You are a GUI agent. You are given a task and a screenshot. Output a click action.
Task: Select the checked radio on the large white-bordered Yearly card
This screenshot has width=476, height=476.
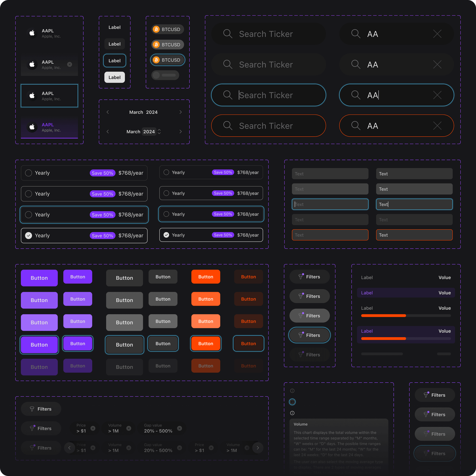[29, 236]
